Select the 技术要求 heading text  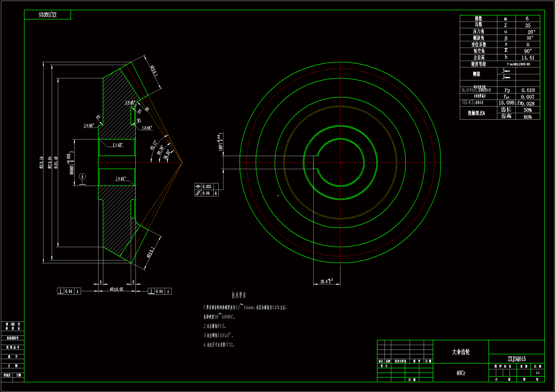click(239, 295)
